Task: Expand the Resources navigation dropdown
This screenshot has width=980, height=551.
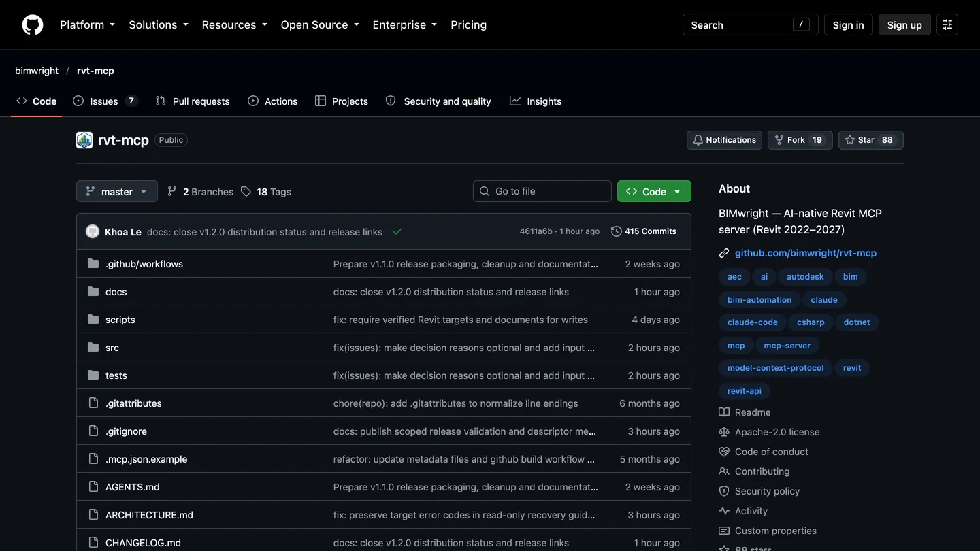Action: (x=234, y=25)
